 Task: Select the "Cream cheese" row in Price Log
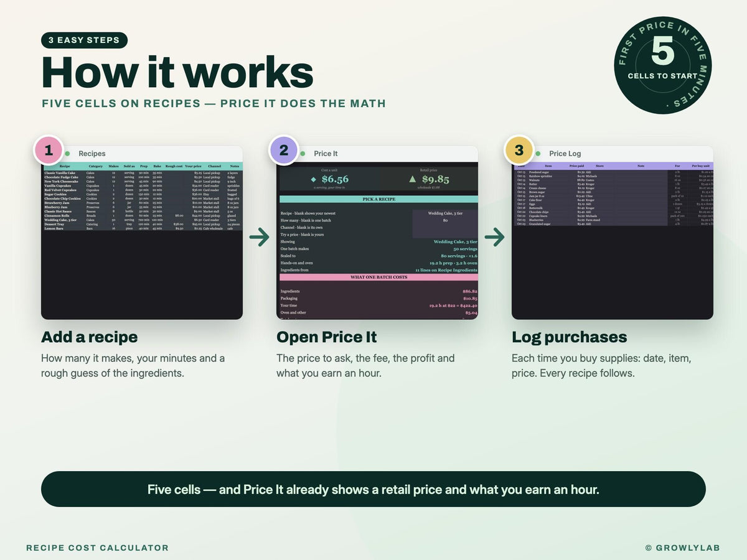point(613,189)
